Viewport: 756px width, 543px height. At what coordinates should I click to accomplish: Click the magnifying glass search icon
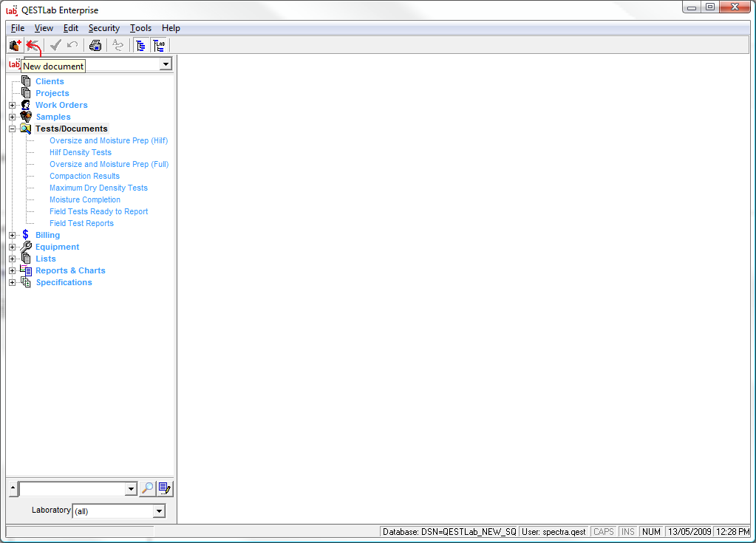[147, 488]
